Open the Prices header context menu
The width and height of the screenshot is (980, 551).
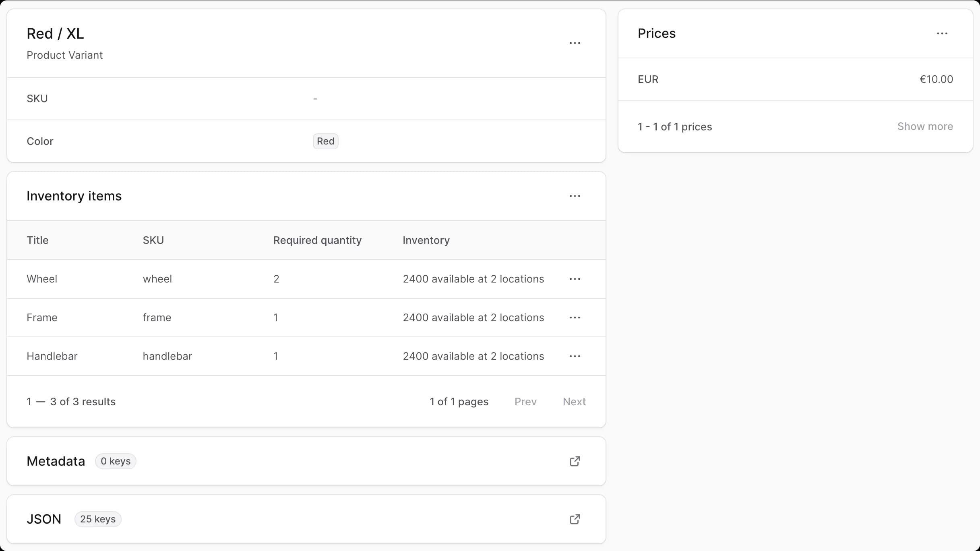tap(943, 33)
